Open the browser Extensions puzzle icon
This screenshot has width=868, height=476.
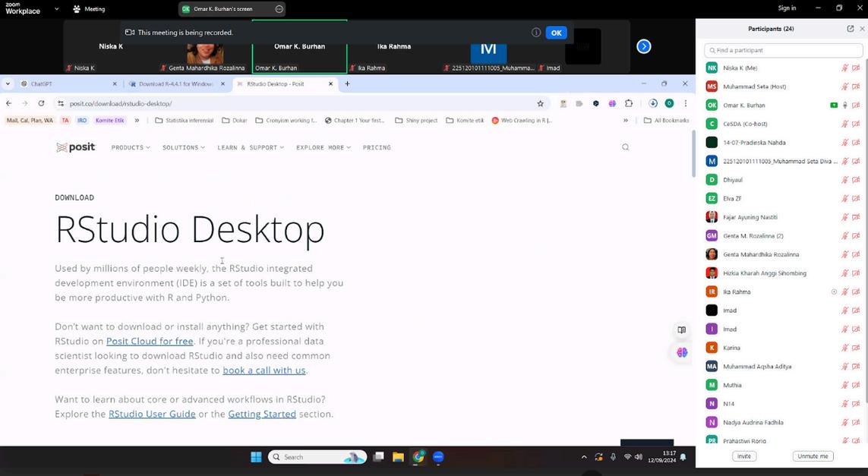click(x=629, y=103)
